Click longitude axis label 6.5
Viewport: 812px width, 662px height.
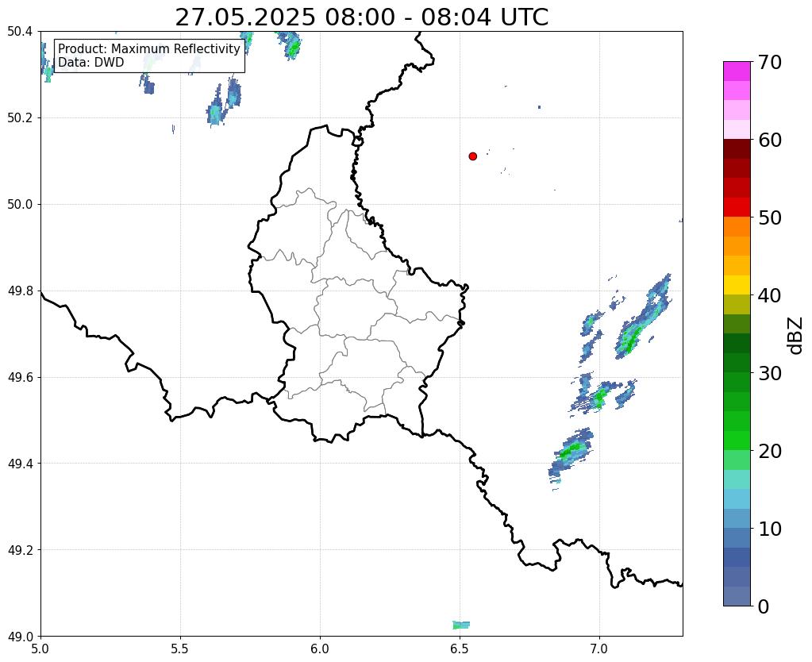460,649
